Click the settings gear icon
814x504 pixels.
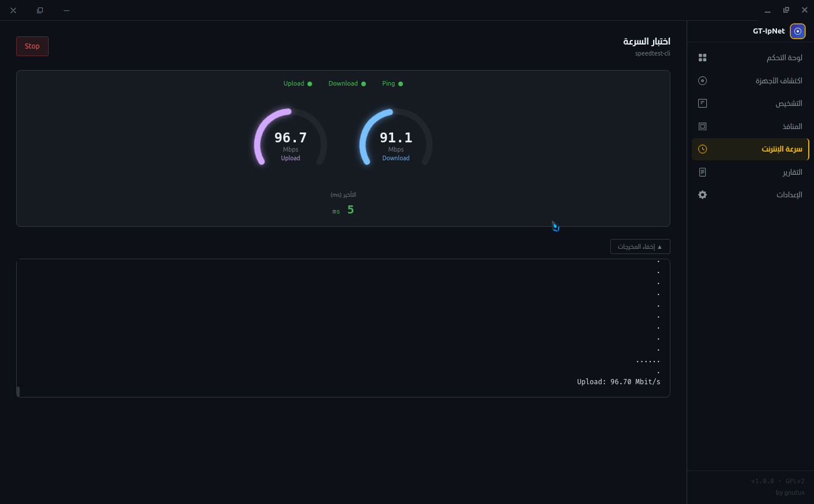pos(702,195)
